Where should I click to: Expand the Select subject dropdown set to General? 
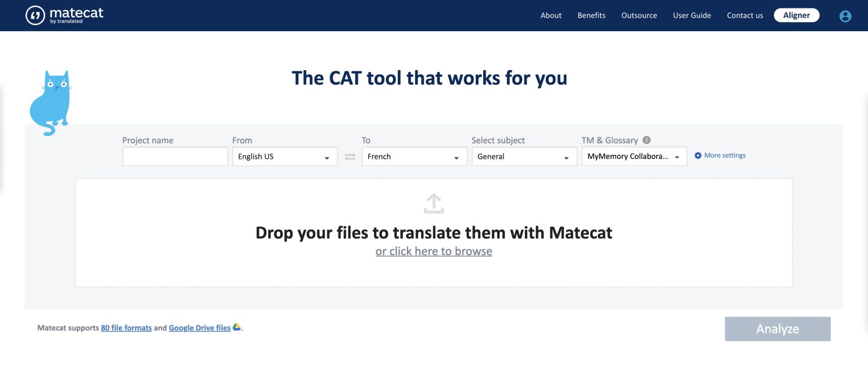pos(524,157)
